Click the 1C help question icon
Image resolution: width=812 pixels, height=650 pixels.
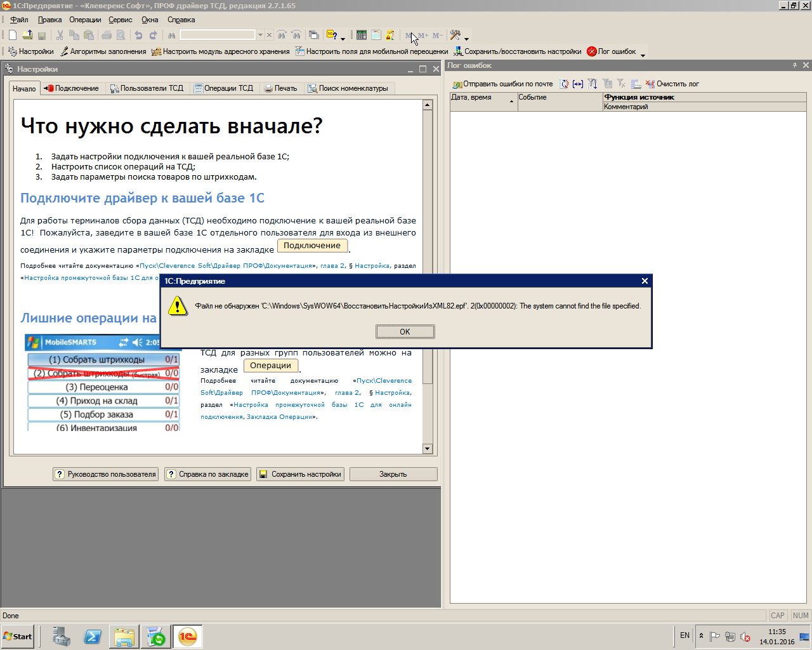pos(332,35)
